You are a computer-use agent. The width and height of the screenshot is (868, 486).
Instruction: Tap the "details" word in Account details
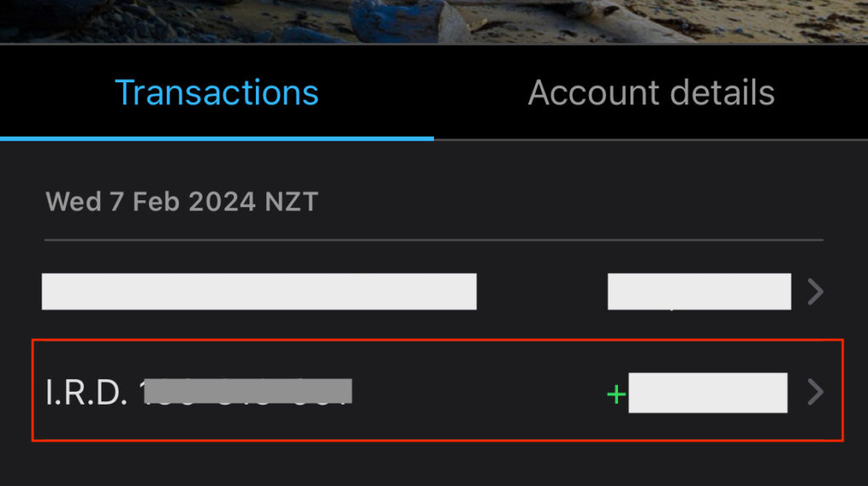[x=718, y=92]
